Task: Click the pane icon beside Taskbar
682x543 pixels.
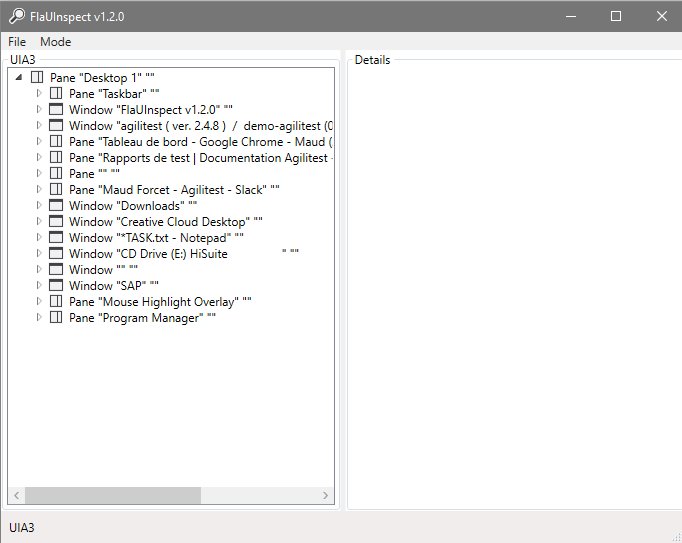Action: pos(56,94)
